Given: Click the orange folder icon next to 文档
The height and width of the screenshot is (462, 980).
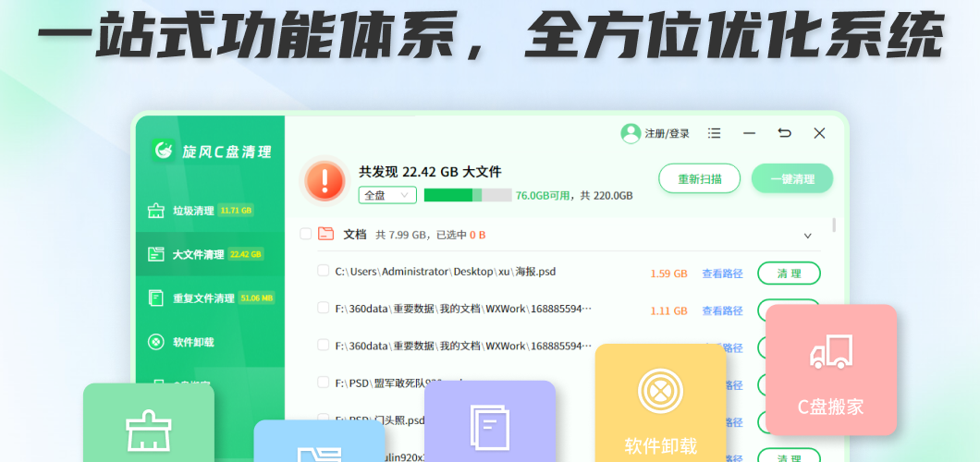Looking at the screenshot, I should 325,234.
